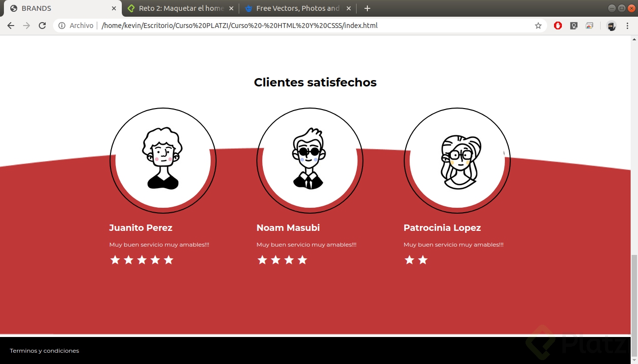Open Chrome's three-dot menu
Image resolution: width=638 pixels, height=364 pixels.
[x=628, y=25]
